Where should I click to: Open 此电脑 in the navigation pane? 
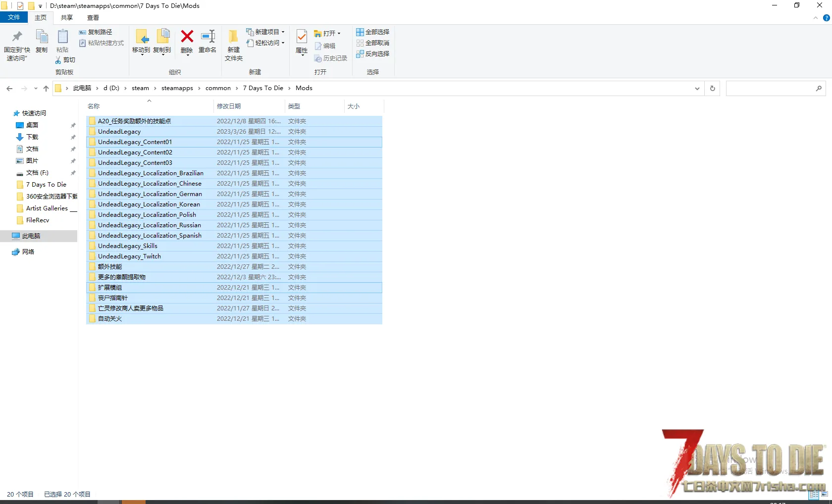(x=31, y=236)
